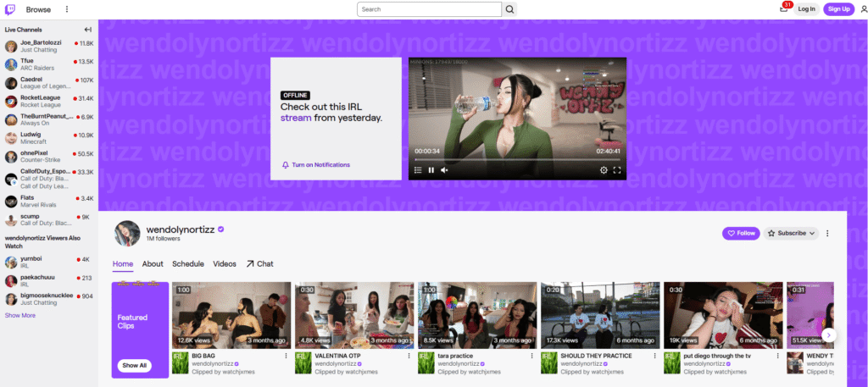Switch to the About tab
The height and width of the screenshot is (387, 868).
pos(153,264)
